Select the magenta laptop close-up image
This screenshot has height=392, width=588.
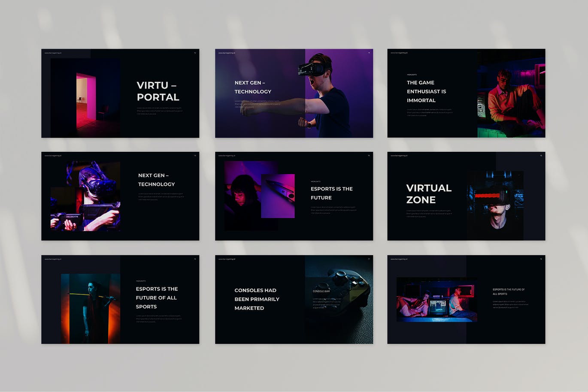[278, 196]
